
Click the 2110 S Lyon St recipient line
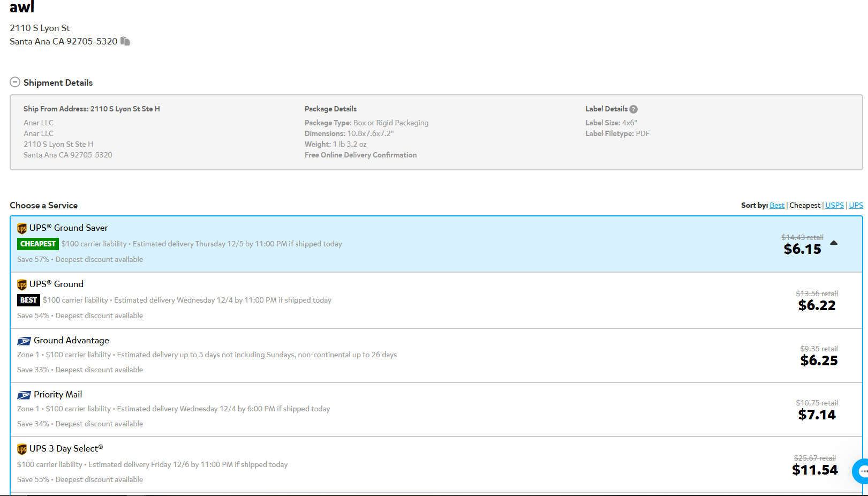click(40, 28)
